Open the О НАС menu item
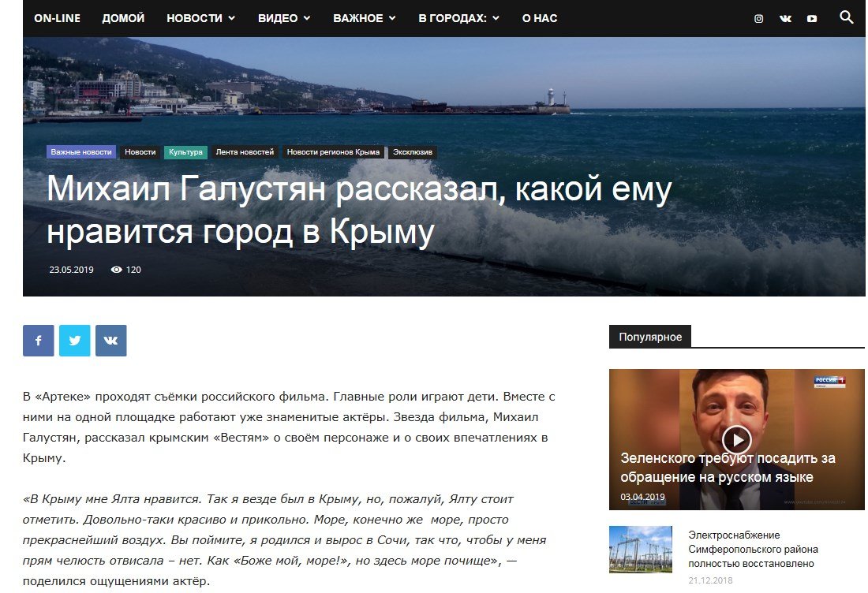Image resolution: width=868 pixels, height=593 pixels. pos(540,18)
